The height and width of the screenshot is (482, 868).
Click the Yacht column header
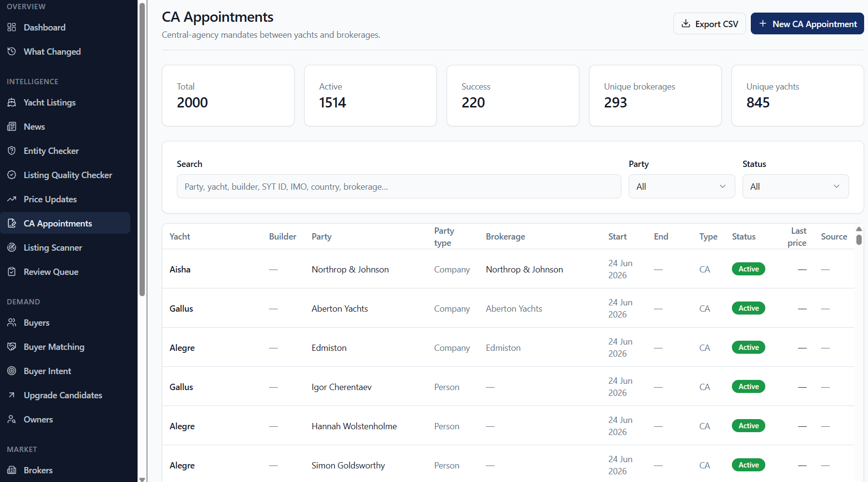[180, 237]
